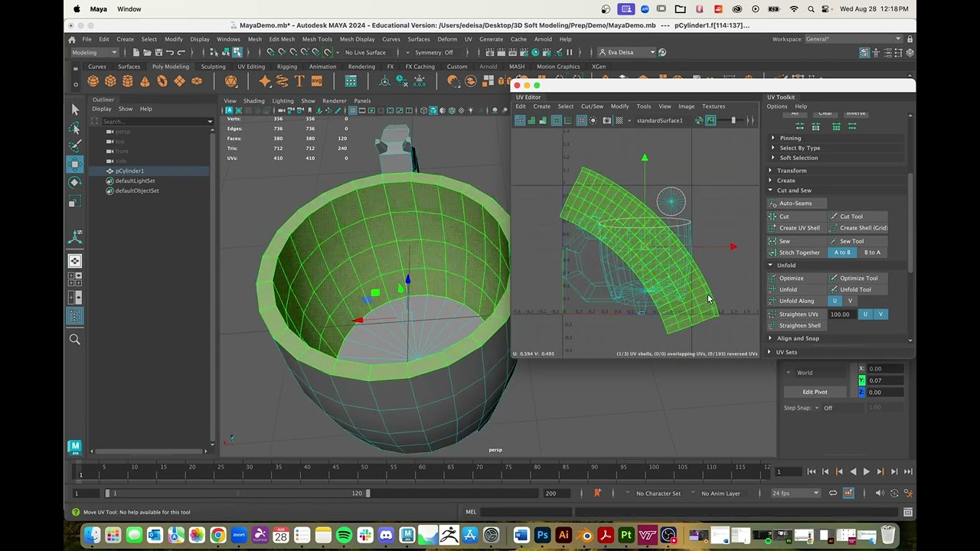Toggle Unfold Along U button
The height and width of the screenshot is (551, 980).
point(835,301)
